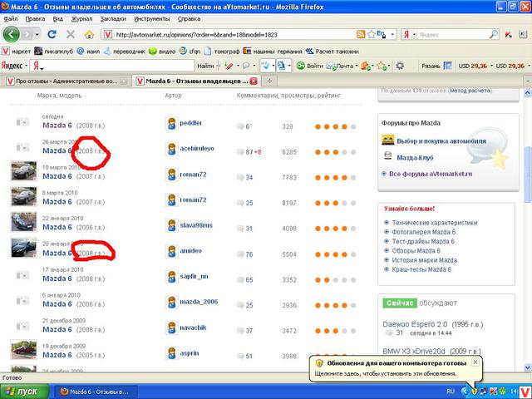532x399 pixels.
Task: Click the Mazda 6 taskbar window button
Action: pos(95,392)
